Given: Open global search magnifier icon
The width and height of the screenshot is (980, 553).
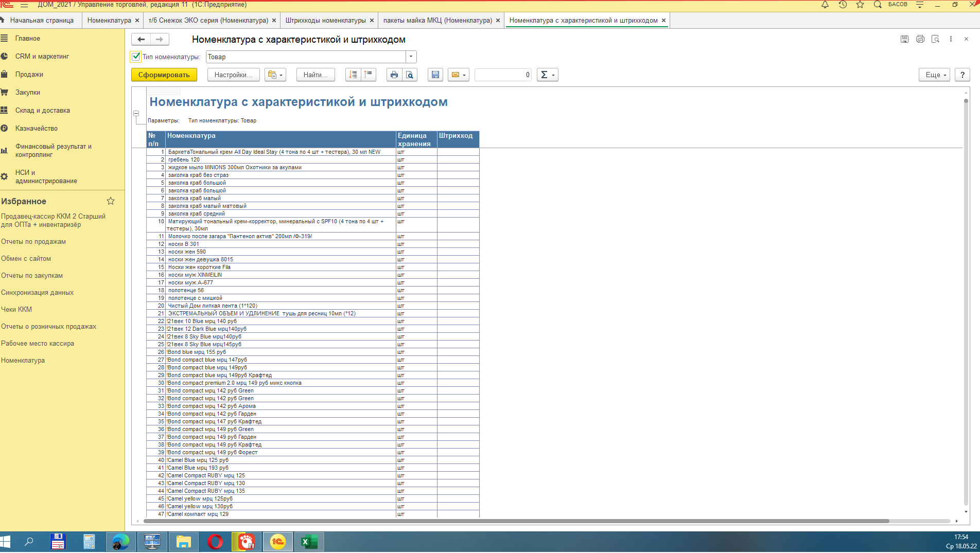Looking at the screenshot, I should coord(878,5).
